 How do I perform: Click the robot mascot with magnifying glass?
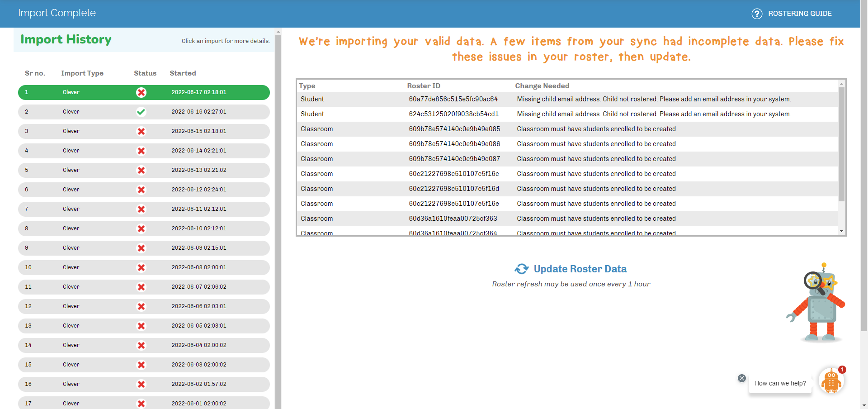(x=816, y=302)
